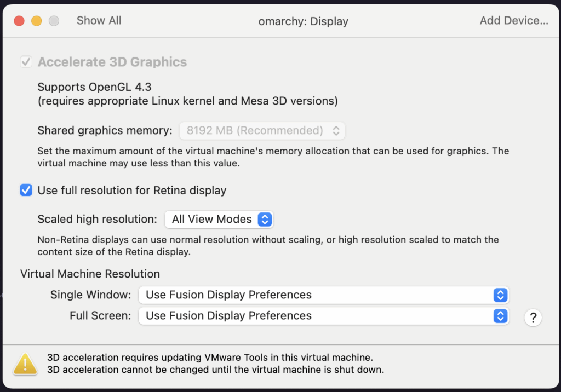561x392 pixels.
Task: Click the requires appropriate Linux kernel text
Action: coord(188,101)
